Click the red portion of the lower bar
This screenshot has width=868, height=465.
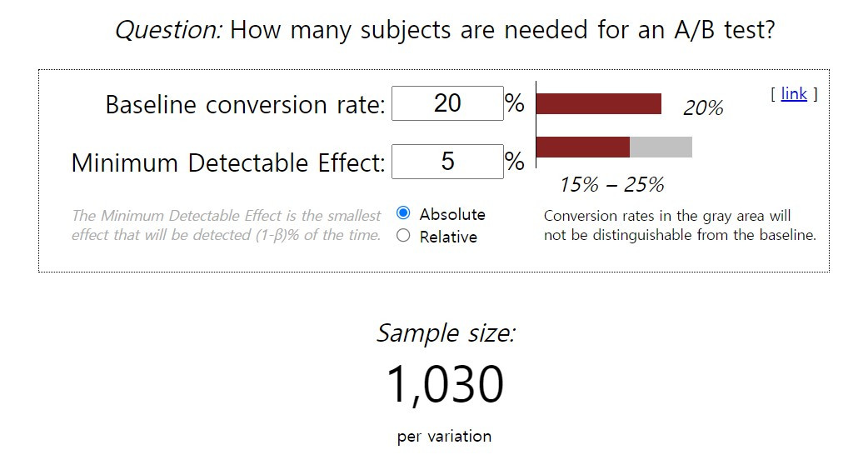583,147
